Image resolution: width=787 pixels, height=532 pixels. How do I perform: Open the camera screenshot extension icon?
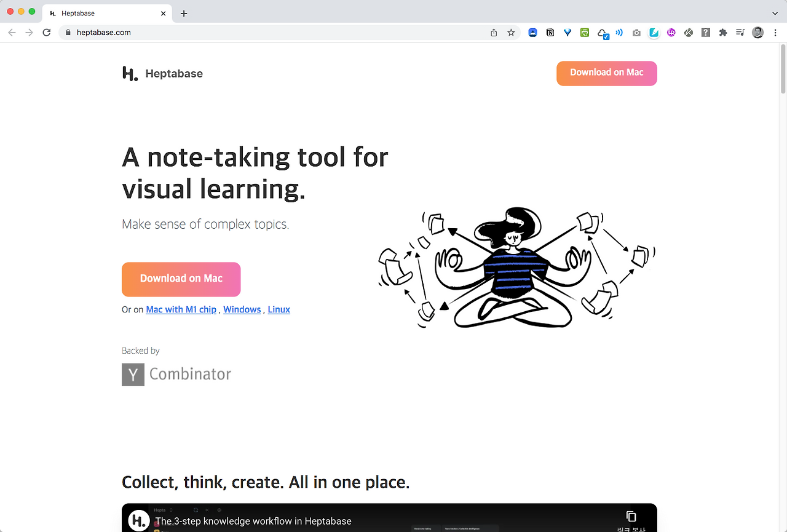[636, 33]
